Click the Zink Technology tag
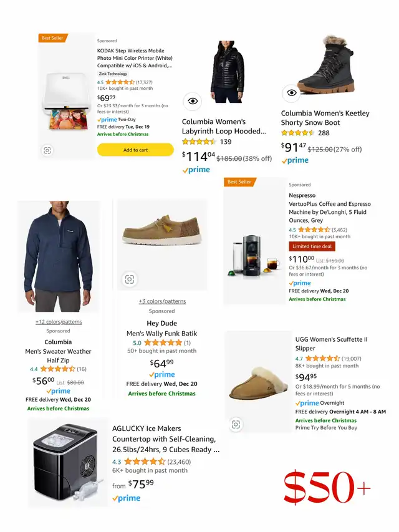This screenshot has height=532, width=399. coord(113,74)
